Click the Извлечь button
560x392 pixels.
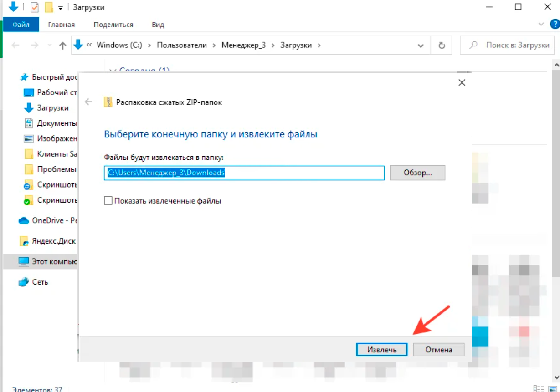tap(381, 350)
